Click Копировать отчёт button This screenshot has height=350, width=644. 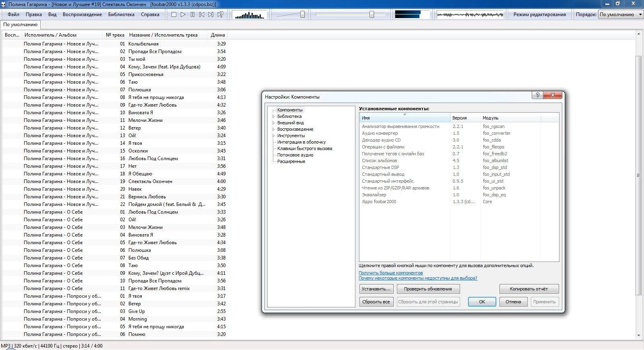528,289
